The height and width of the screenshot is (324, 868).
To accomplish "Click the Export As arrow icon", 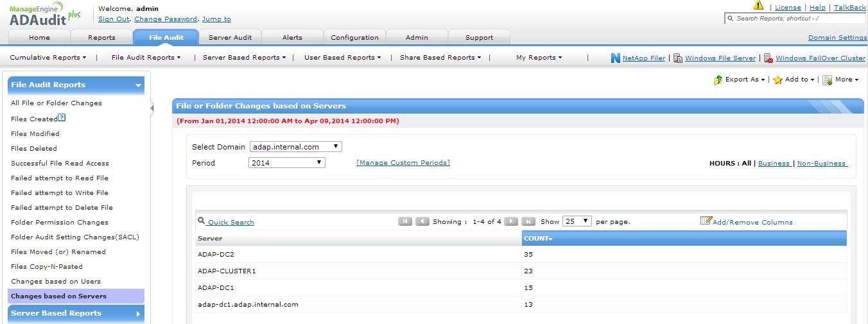I will pos(718,80).
